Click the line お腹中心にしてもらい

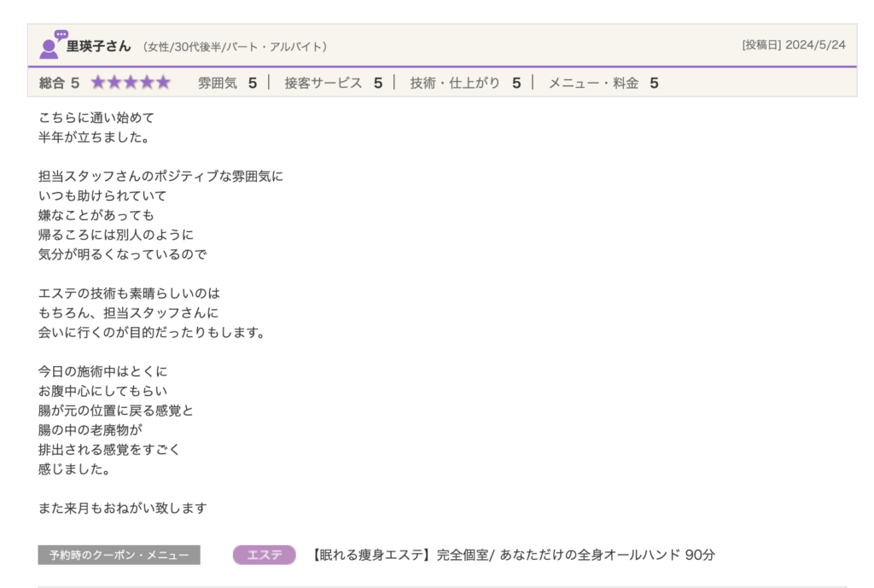coord(103,391)
